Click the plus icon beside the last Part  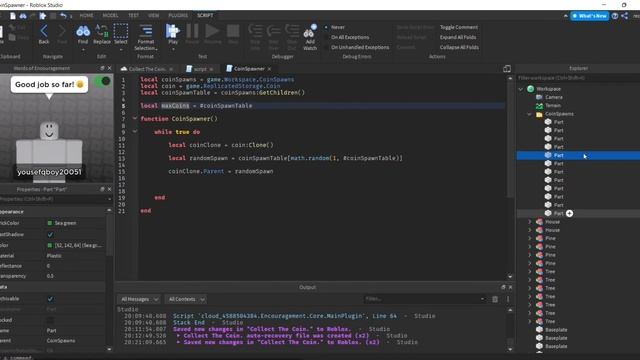(569, 213)
